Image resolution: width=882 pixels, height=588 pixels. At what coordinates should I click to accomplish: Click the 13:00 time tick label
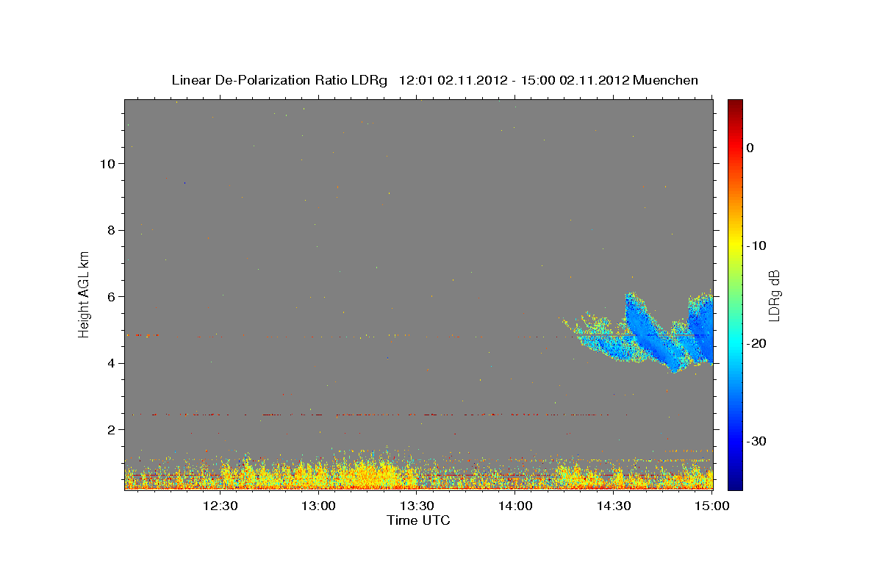coord(319,506)
